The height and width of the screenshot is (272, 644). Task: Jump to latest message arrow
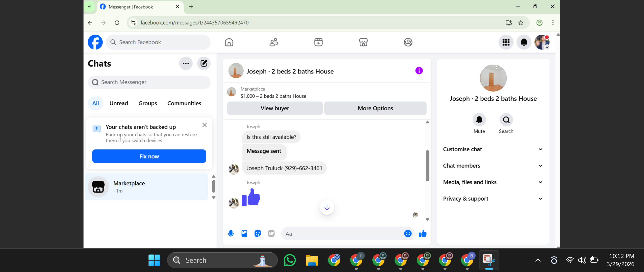pos(327,207)
